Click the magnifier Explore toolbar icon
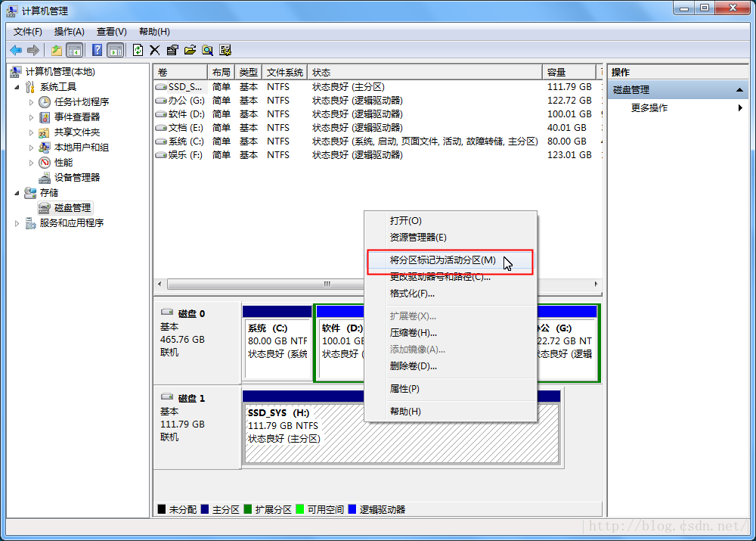Screen dimensions: 756x541 point(208,50)
